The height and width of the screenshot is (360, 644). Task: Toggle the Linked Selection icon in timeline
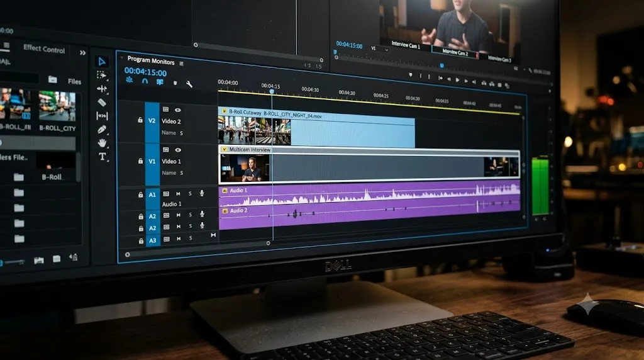pos(160,82)
